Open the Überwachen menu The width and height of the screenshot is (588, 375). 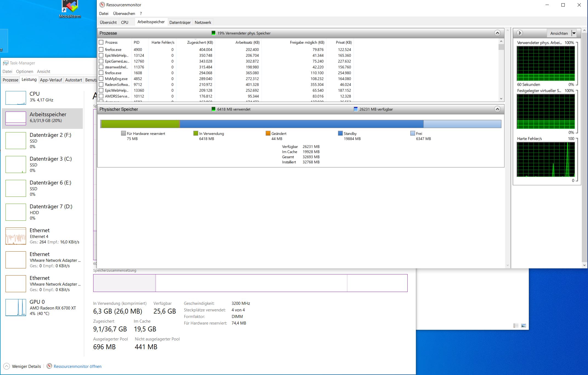(x=124, y=13)
